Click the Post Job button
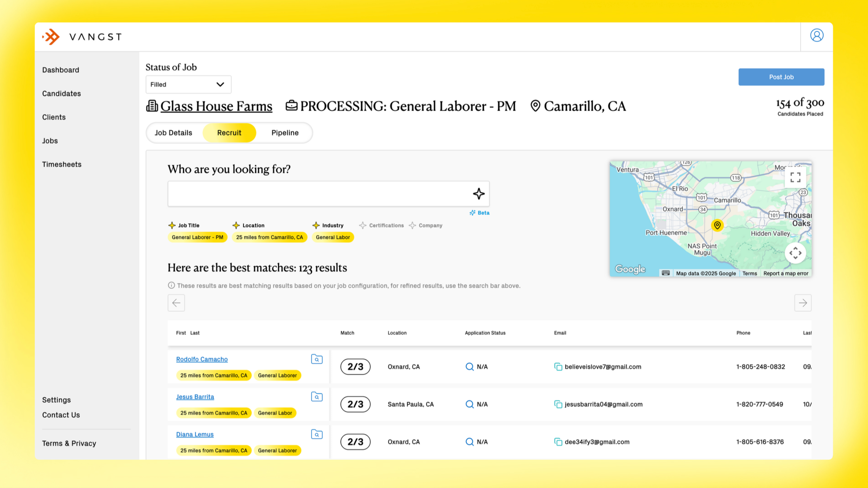Viewport: 868px width, 488px height. click(x=781, y=77)
